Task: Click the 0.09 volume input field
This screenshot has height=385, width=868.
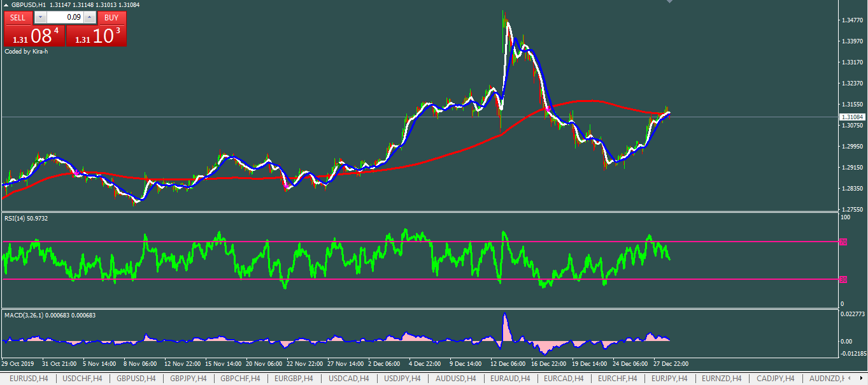Action: [65, 18]
